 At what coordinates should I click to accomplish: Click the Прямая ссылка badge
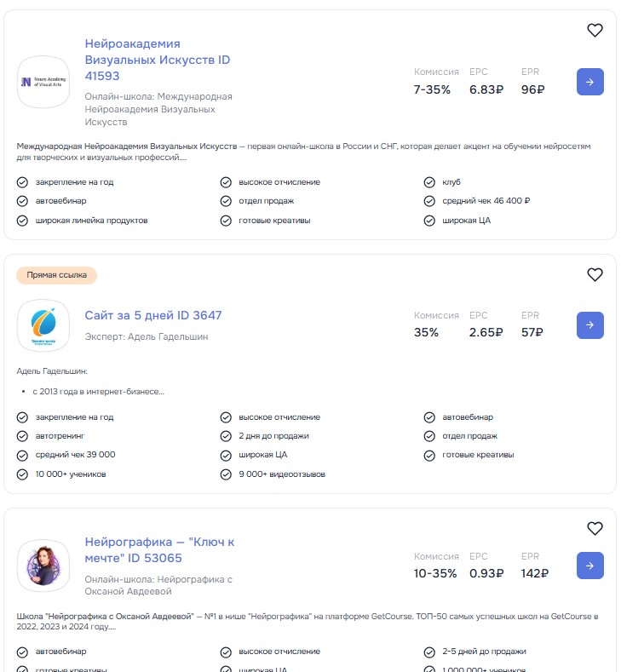(x=57, y=275)
